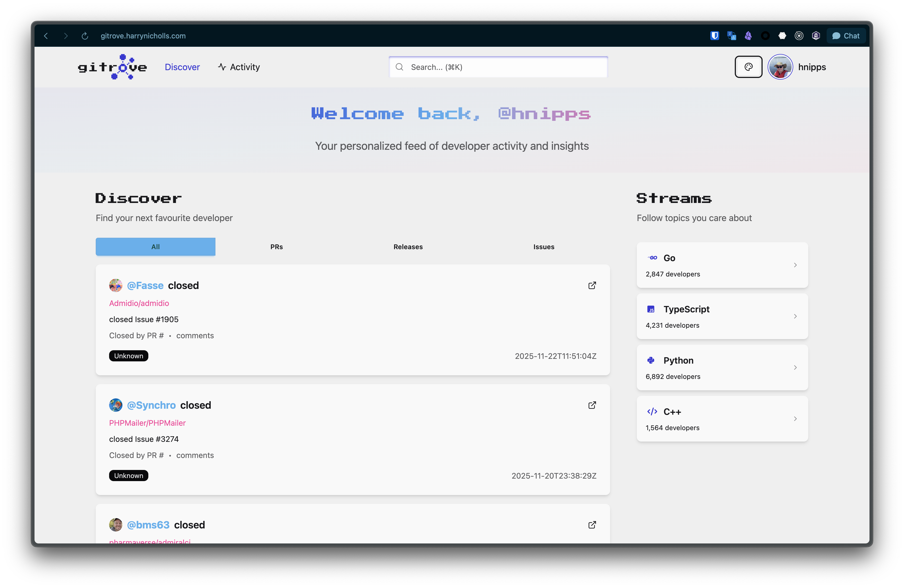Click the Bitwarden extension icon
Image resolution: width=904 pixels, height=588 pixels.
714,36
